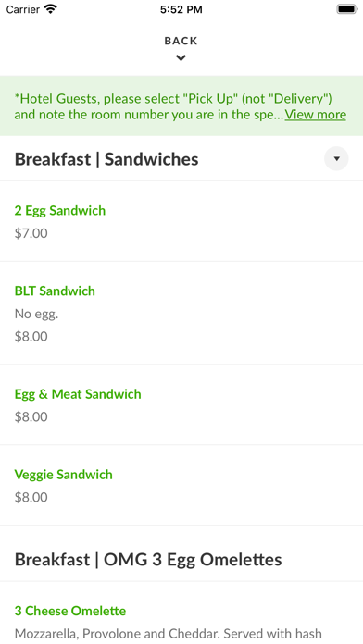Tap the $7.00 price of 2 Egg Sandwich

coord(31,233)
